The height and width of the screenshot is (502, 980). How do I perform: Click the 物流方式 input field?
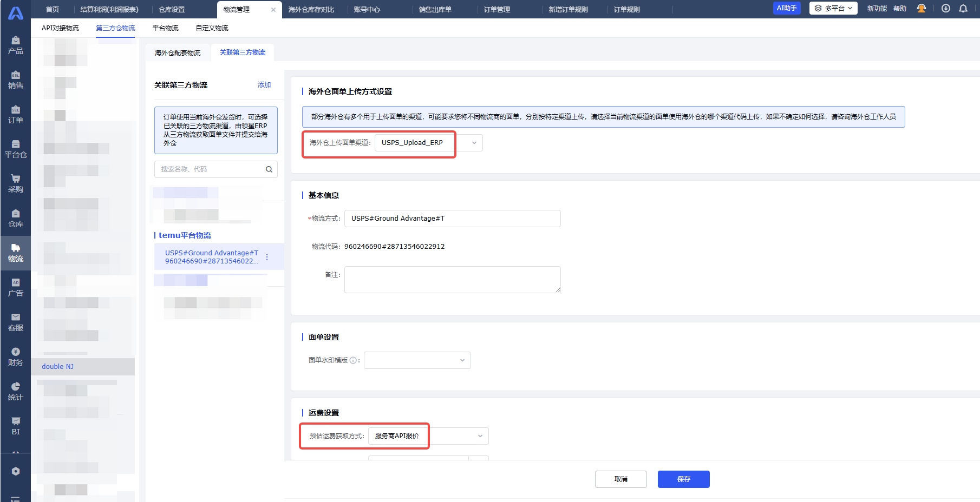click(453, 219)
